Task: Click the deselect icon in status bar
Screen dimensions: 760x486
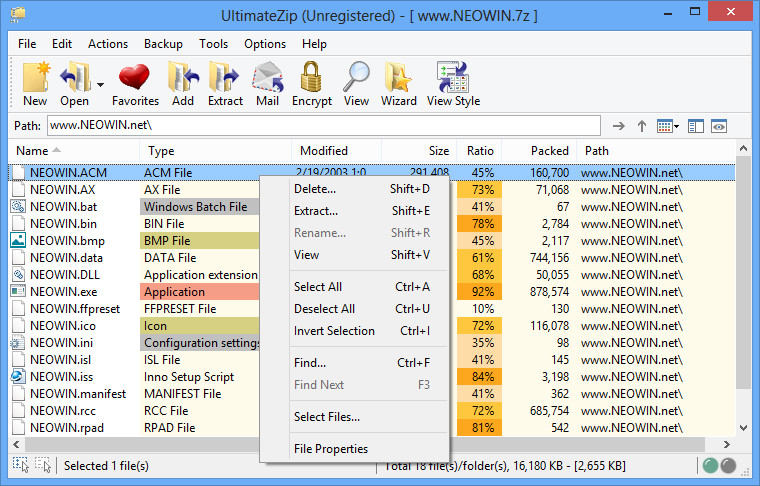Action: 43,465
